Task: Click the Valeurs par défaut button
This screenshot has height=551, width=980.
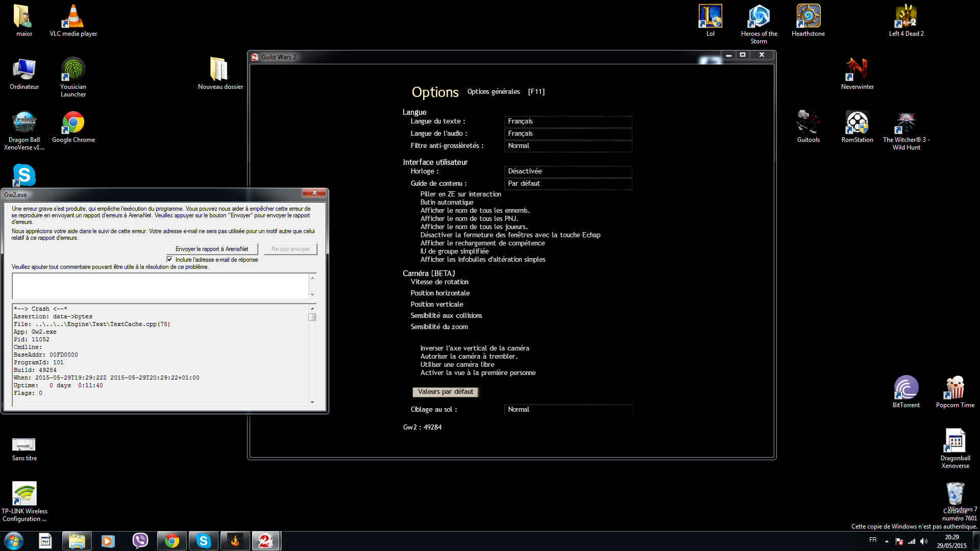Action: point(446,392)
